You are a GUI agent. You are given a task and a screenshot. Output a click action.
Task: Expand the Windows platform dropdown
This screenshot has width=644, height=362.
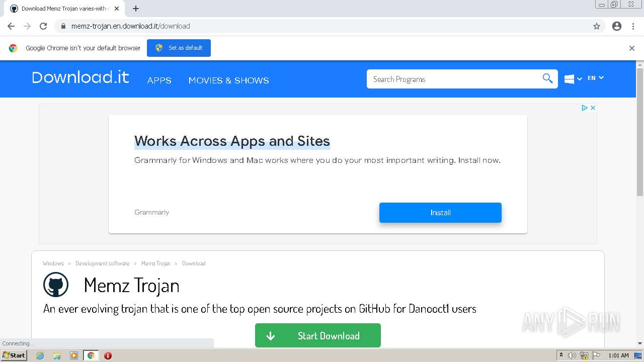pos(573,79)
